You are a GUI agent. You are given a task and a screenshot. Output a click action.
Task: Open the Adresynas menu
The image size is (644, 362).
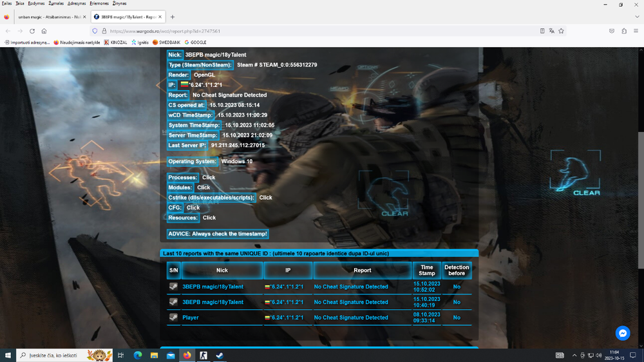(77, 3)
